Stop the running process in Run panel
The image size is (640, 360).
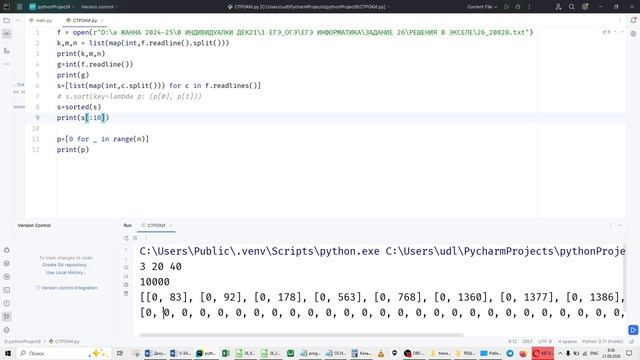135,238
